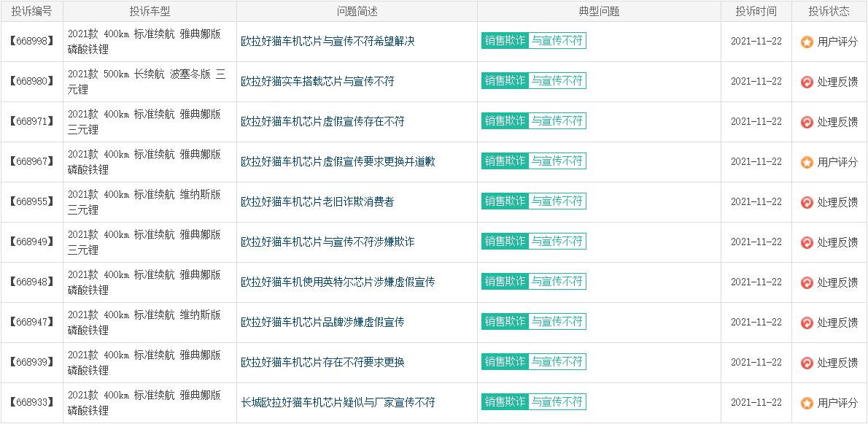The width and height of the screenshot is (868, 424).
Task: Click the red 处理反馈 icon in row 668949
Action: click(807, 242)
